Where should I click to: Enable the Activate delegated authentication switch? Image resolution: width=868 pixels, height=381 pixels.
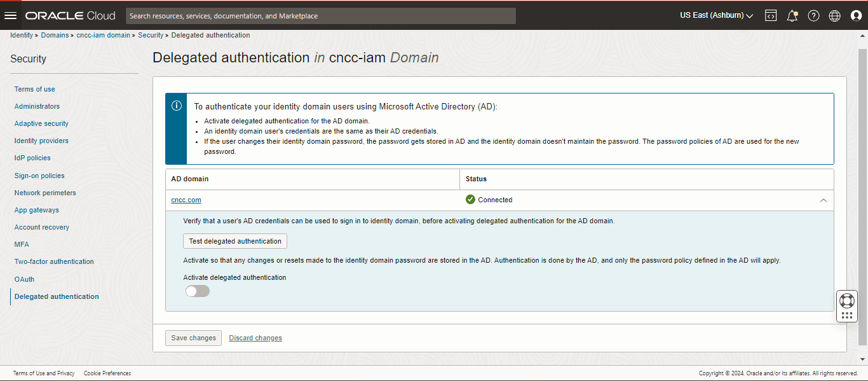pyautogui.click(x=197, y=291)
